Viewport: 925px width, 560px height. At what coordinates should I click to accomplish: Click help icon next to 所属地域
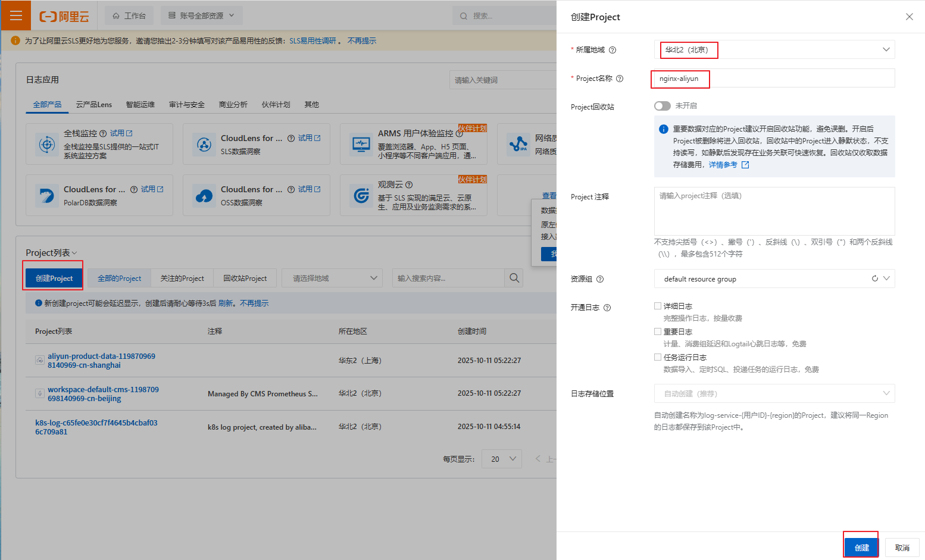click(612, 50)
